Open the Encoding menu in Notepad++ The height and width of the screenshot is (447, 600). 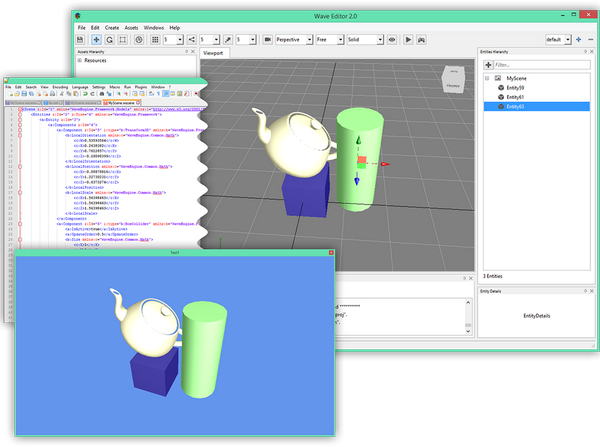(60, 87)
